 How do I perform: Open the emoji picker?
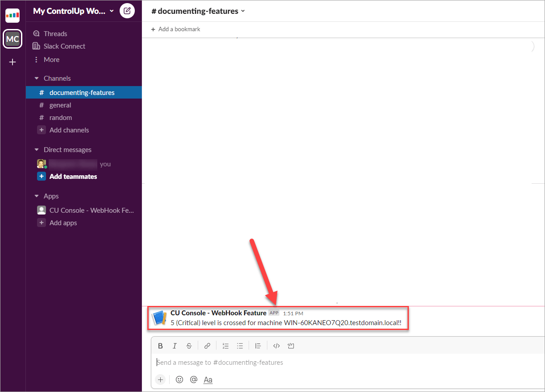click(x=179, y=380)
